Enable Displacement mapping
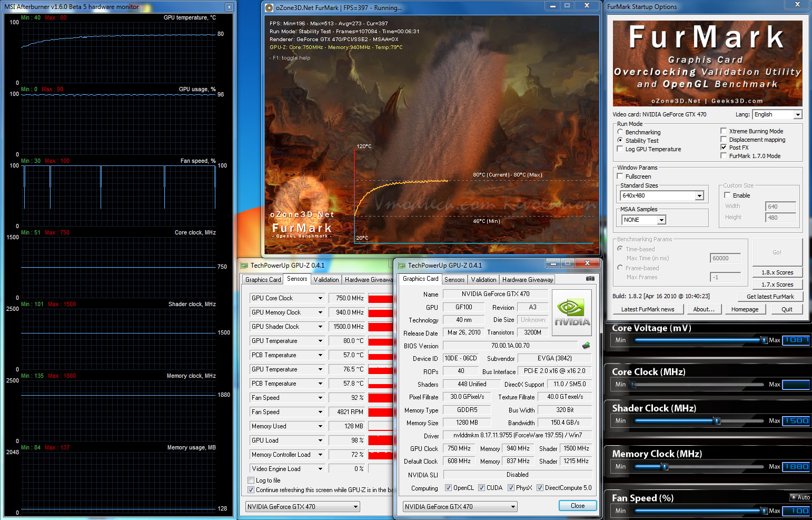 pos(724,140)
